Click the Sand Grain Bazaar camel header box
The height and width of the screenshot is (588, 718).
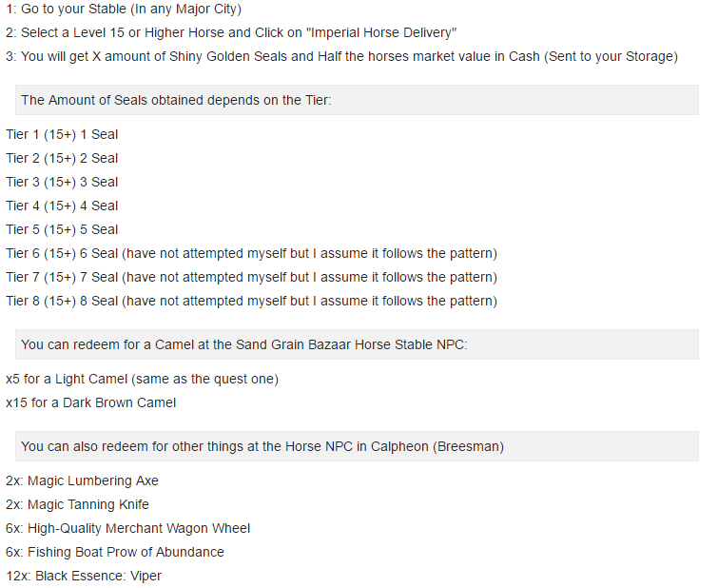(357, 344)
